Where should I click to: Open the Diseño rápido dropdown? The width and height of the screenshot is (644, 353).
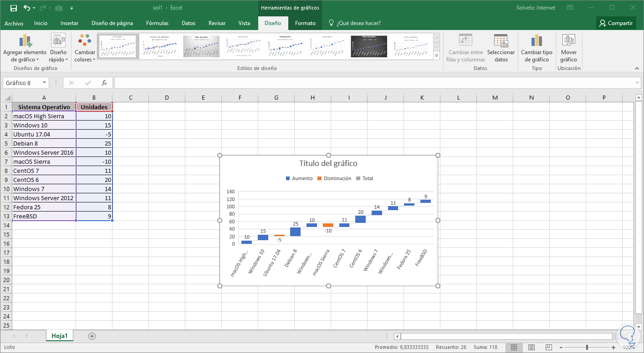tap(58, 48)
